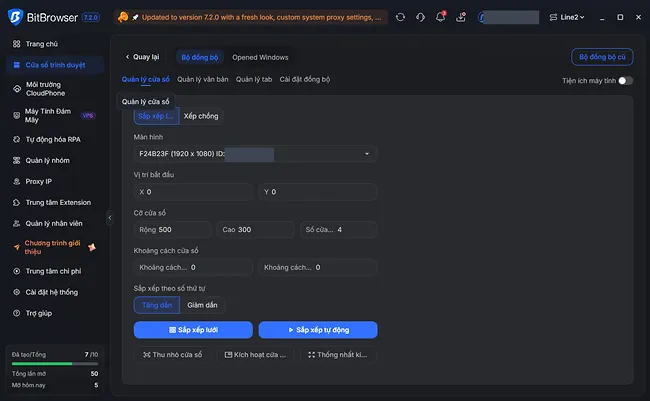Click the update announcement banner text
This screenshot has height=401, width=650.
click(x=261, y=17)
